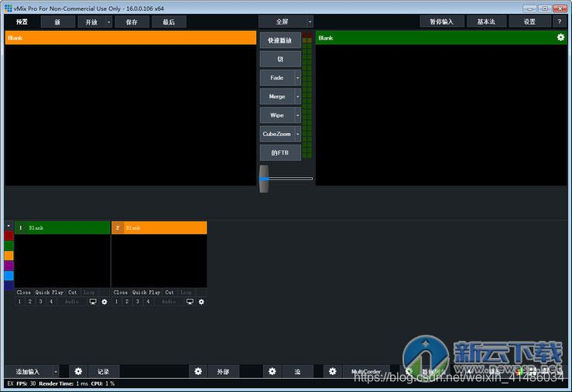Click Close on input 1

click(24, 292)
